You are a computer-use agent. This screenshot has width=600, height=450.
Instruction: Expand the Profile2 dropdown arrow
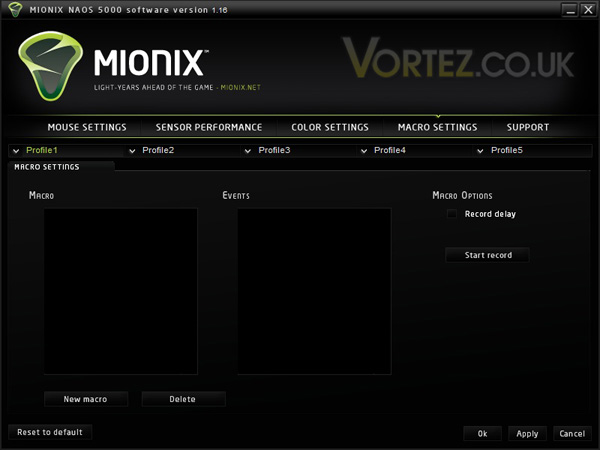coord(132,151)
